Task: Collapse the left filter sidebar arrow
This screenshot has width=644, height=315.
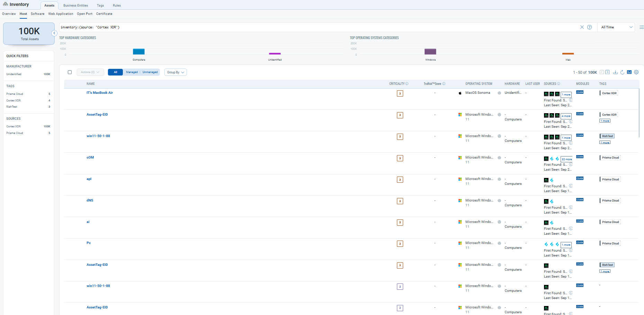Action: [54, 33]
